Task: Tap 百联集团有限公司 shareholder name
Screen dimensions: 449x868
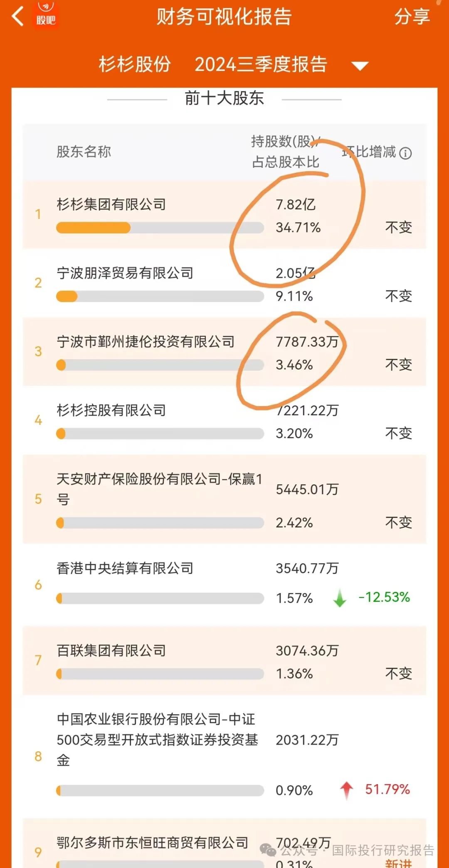Action: [x=111, y=650]
